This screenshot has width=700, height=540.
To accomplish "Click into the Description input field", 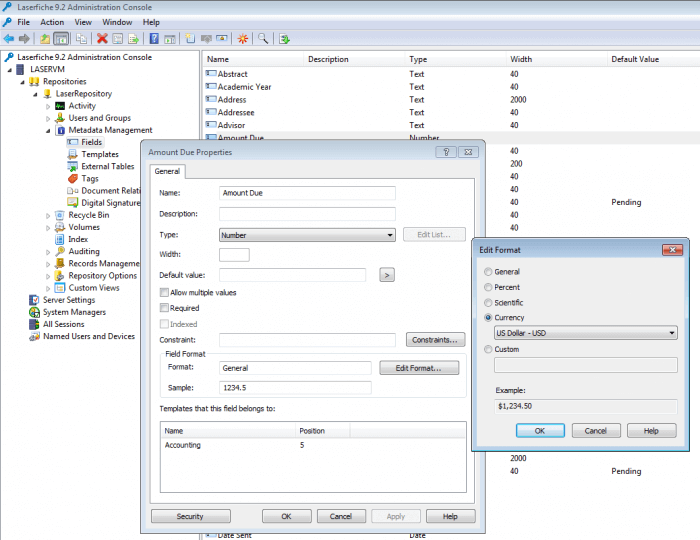I will (x=307, y=214).
